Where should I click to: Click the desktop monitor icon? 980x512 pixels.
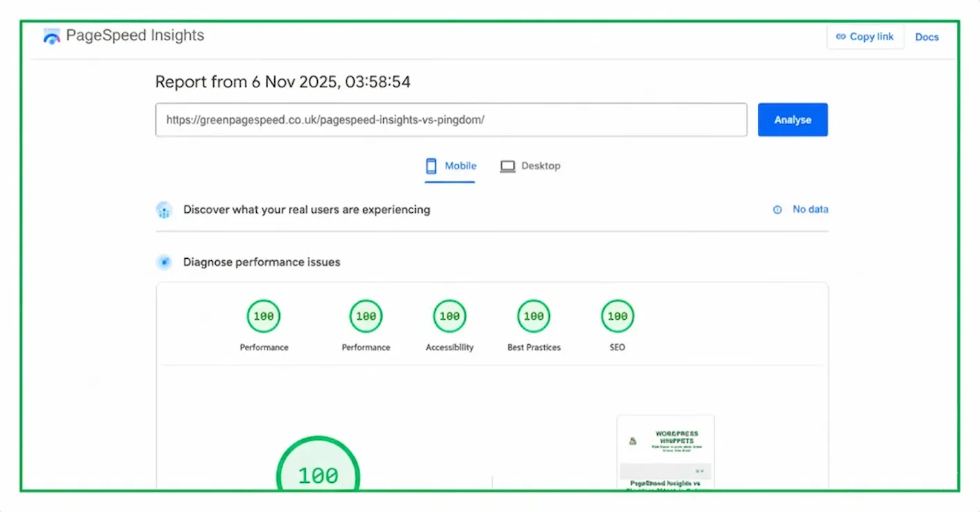click(x=508, y=167)
